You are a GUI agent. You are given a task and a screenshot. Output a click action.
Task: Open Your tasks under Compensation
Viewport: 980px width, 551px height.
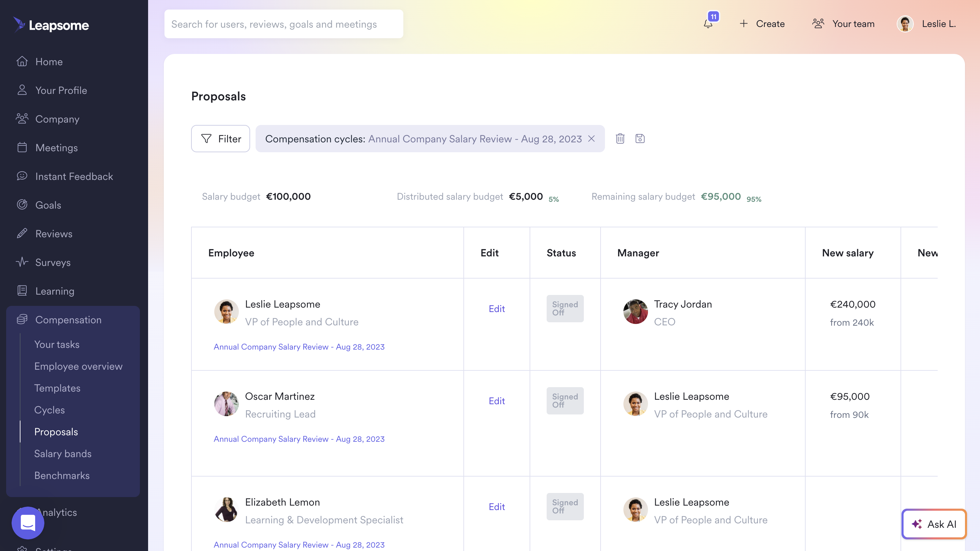[x=57, y=344]
